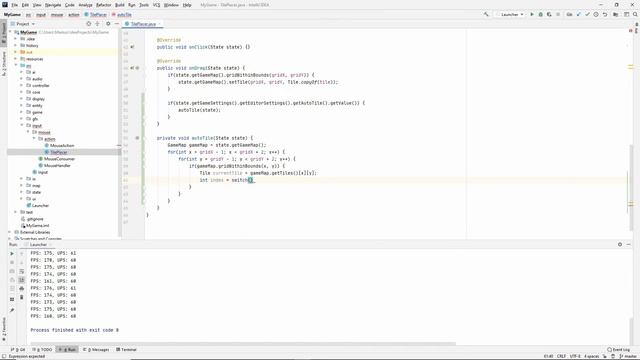Hide the Project panel with minus icon
Viewport: 640px width, 360px height.
coord(116,24)
